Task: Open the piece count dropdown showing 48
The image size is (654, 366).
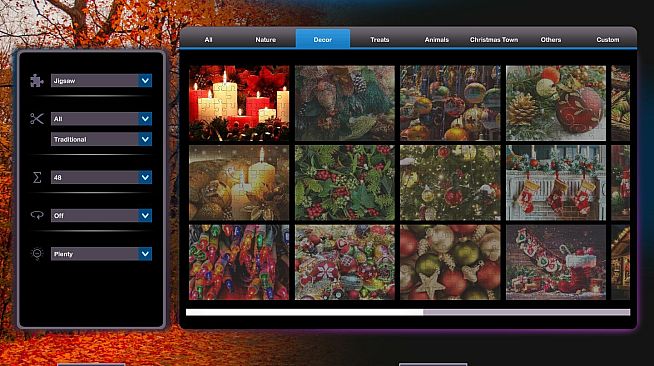Action: point(101,178)
